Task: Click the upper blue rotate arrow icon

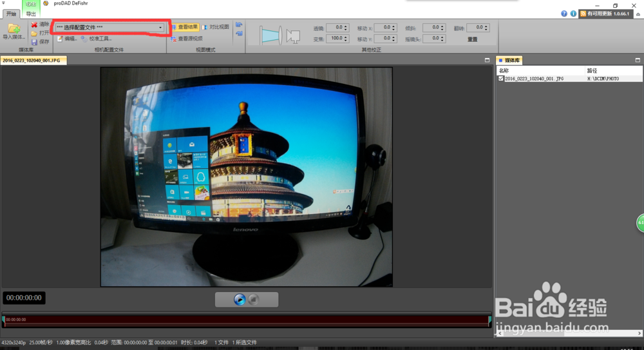Action: 239,25
